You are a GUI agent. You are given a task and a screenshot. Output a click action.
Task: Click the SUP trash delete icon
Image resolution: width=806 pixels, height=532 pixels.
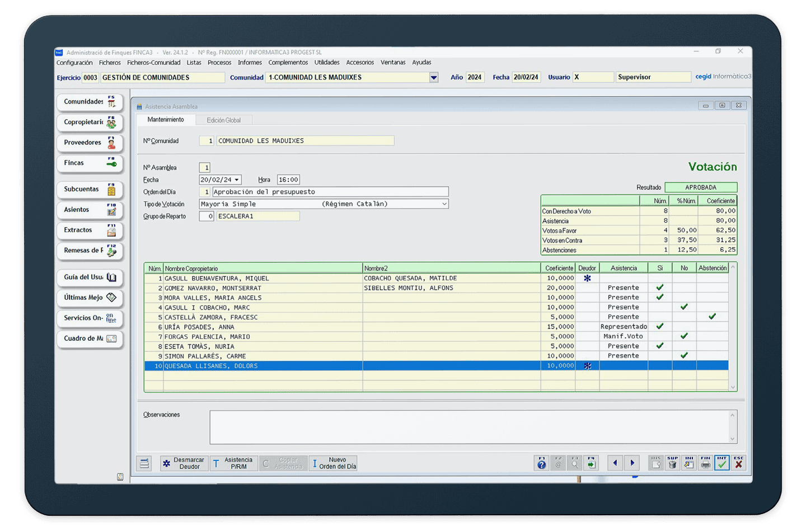[672, 463]
